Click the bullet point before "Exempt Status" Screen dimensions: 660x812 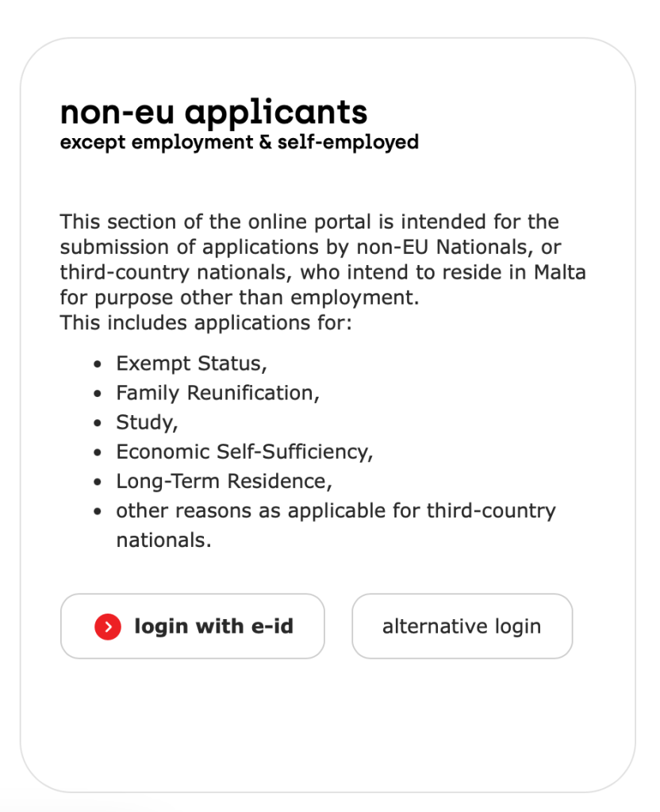(98, 364)
